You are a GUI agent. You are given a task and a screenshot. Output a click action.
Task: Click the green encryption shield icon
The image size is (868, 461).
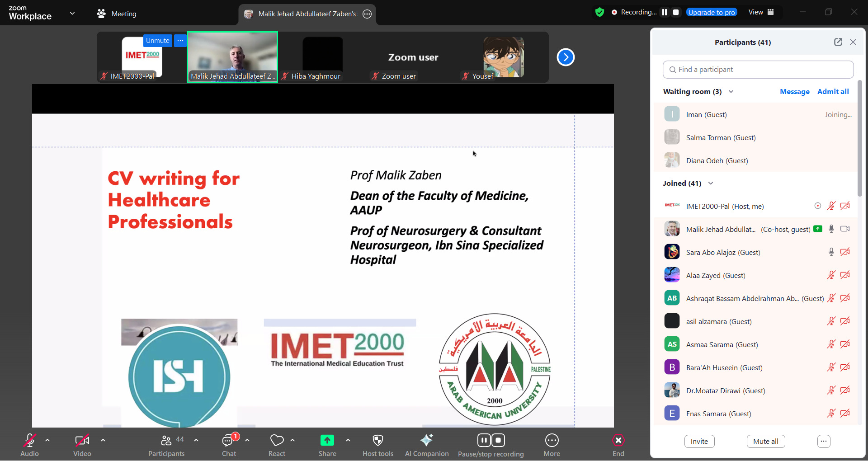[x=599, y=12]
